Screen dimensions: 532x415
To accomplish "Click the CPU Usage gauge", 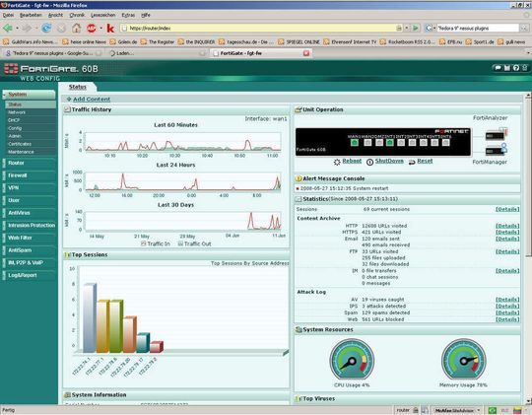I will pos(352,359).
